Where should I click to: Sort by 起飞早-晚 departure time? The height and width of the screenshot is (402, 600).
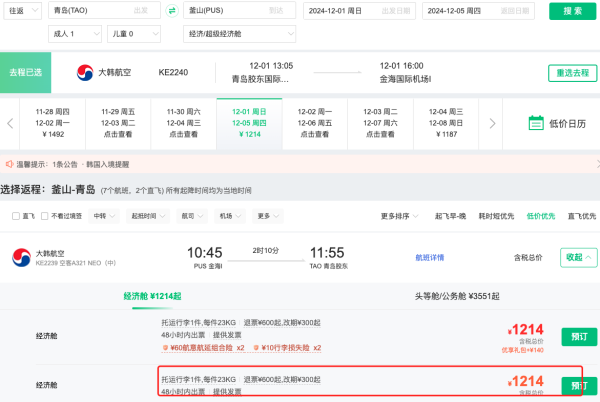click(x=450, y=216)
